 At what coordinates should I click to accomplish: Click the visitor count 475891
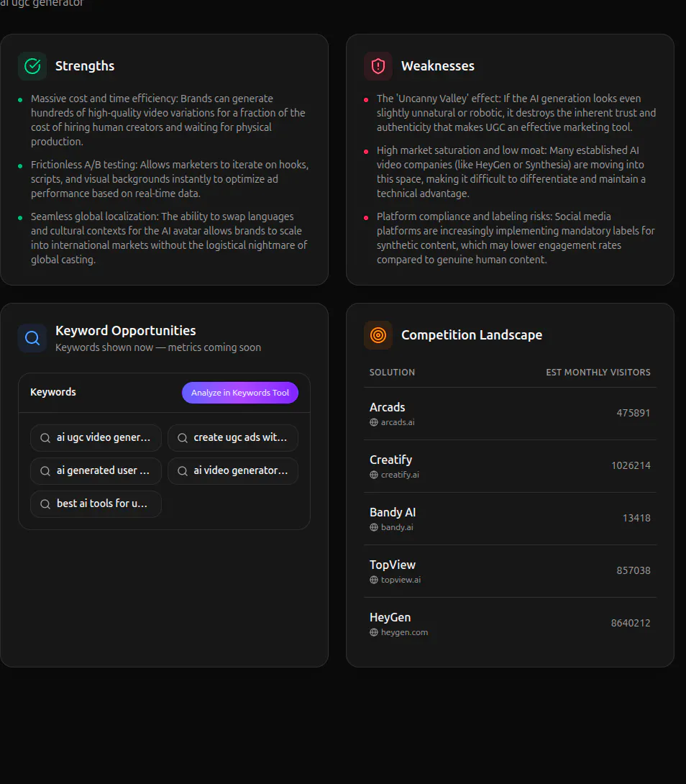[x=633, y=413]
